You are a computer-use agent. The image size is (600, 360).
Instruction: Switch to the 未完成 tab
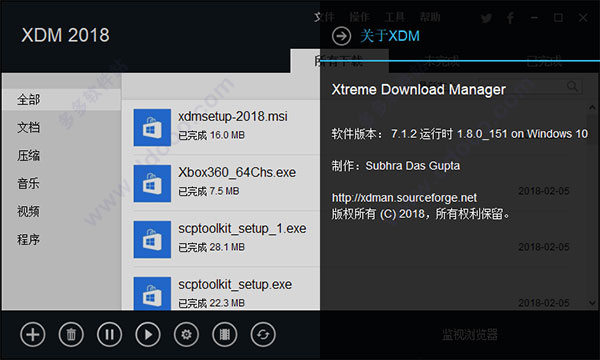coord(442,61)
